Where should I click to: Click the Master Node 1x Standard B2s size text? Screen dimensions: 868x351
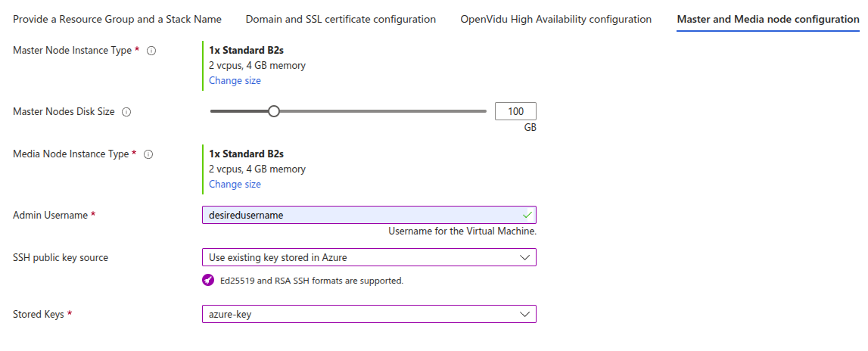tap(247, 51)
